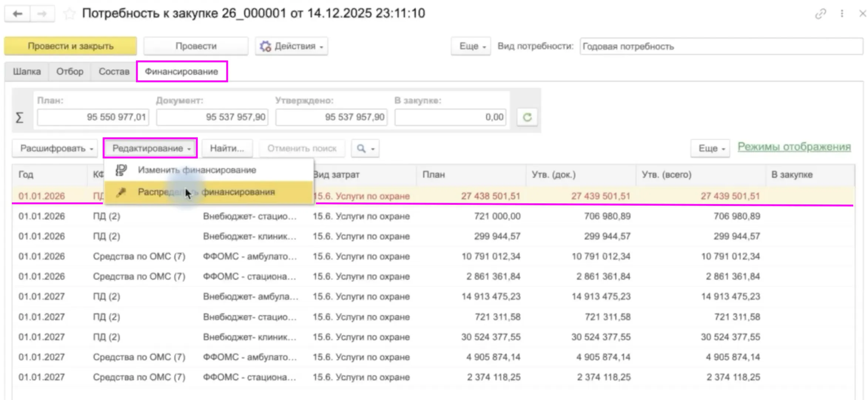Open the table Еще dropdown near Режимы отображения
The height and width of the screenshot is (400, 868).
point(710,149)
